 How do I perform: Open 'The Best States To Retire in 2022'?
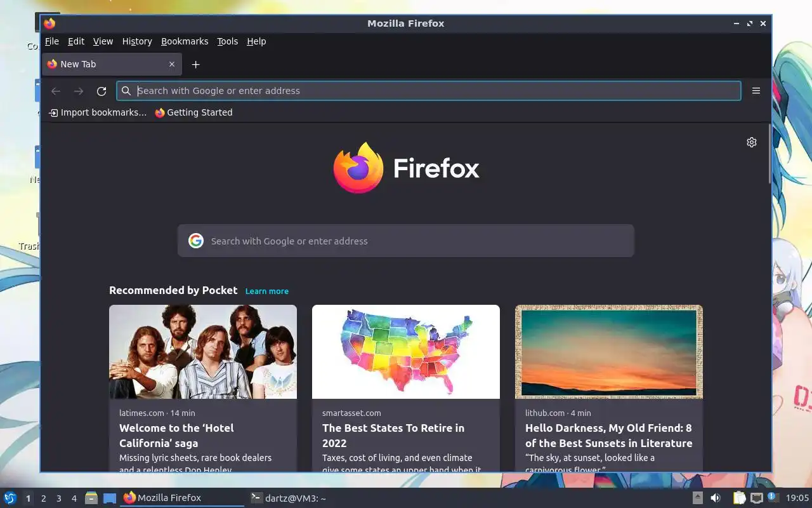(393, 436)
